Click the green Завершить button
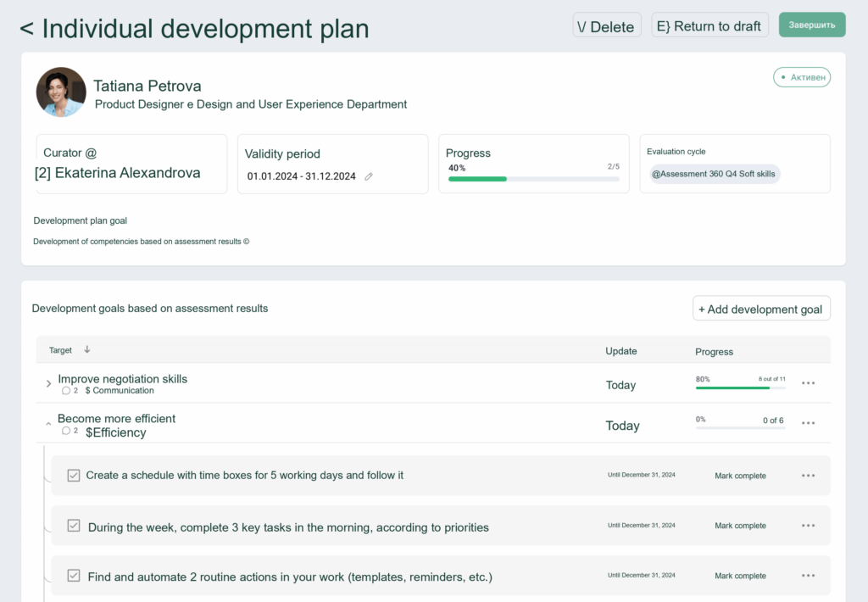 [811, 25]
